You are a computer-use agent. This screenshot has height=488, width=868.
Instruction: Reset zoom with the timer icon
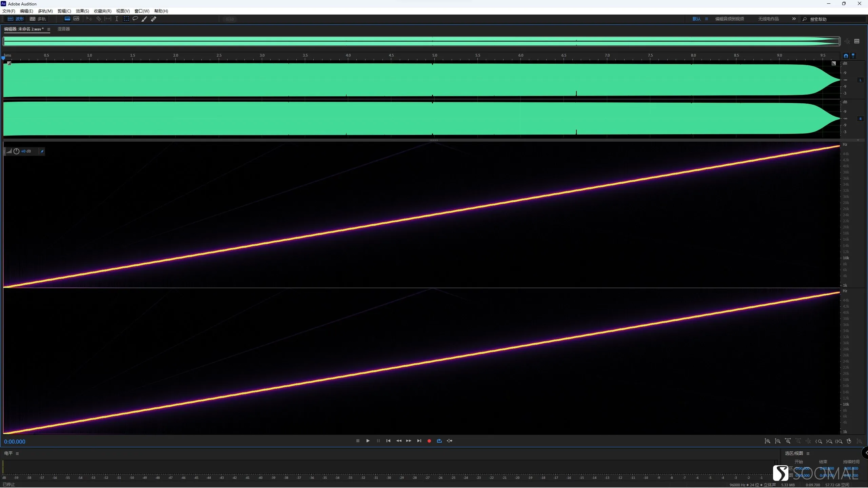tap(849, 441)
